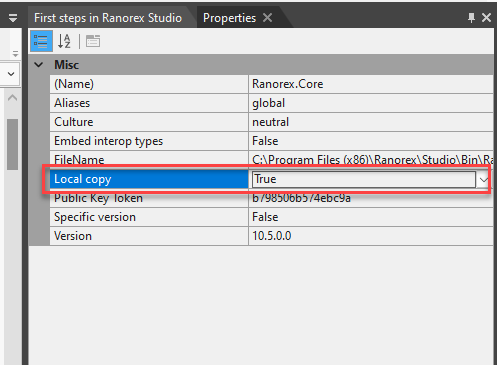Screen dimensions: 497x365
Task: Collapse the Misc category
Action: [39, 65]
